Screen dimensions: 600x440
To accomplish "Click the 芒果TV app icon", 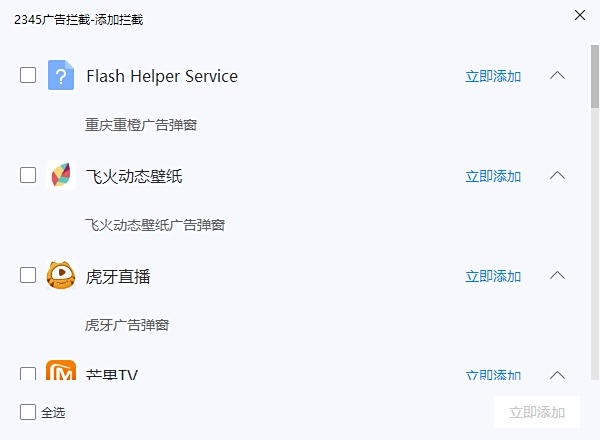I will pos(61,373).
